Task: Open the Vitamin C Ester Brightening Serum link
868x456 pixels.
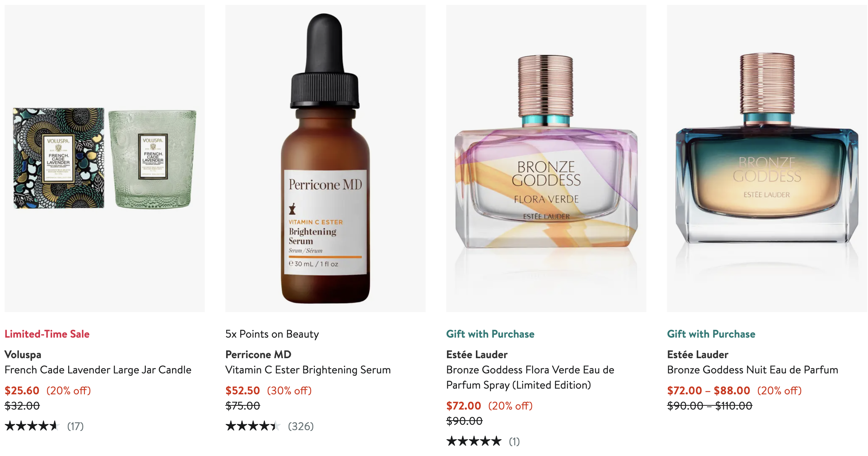Action: [308, 370]
